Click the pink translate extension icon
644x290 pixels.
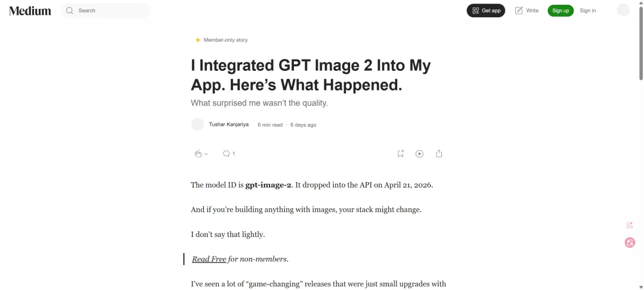630,242
